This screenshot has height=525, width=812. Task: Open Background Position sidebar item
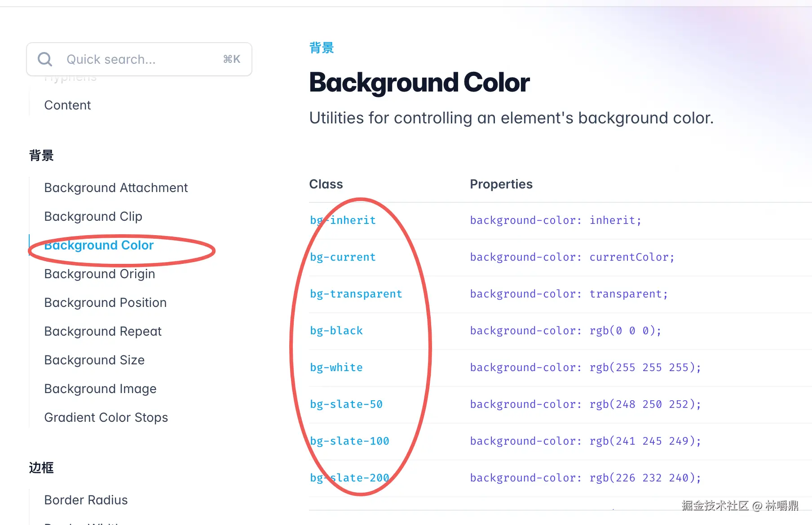[105, 302]
